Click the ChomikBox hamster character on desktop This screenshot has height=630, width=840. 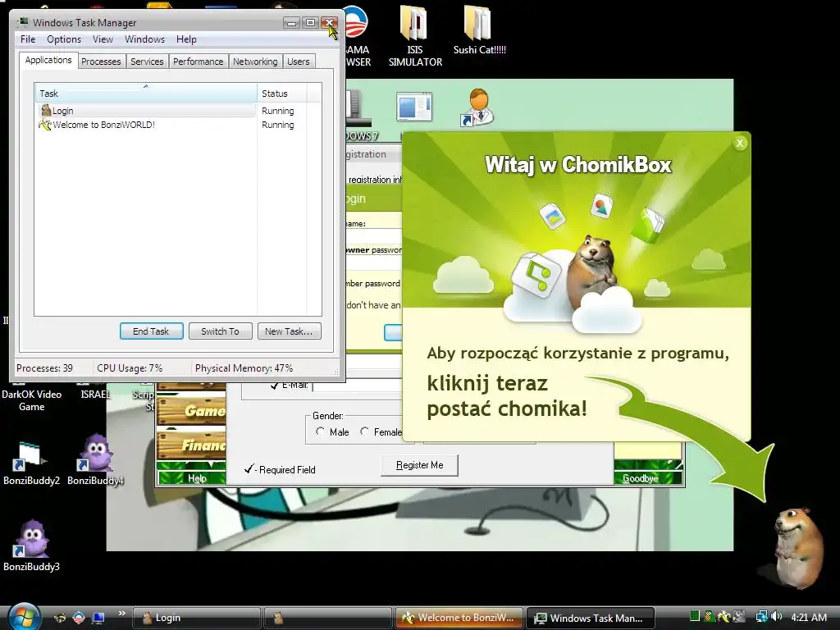point(799,547)
